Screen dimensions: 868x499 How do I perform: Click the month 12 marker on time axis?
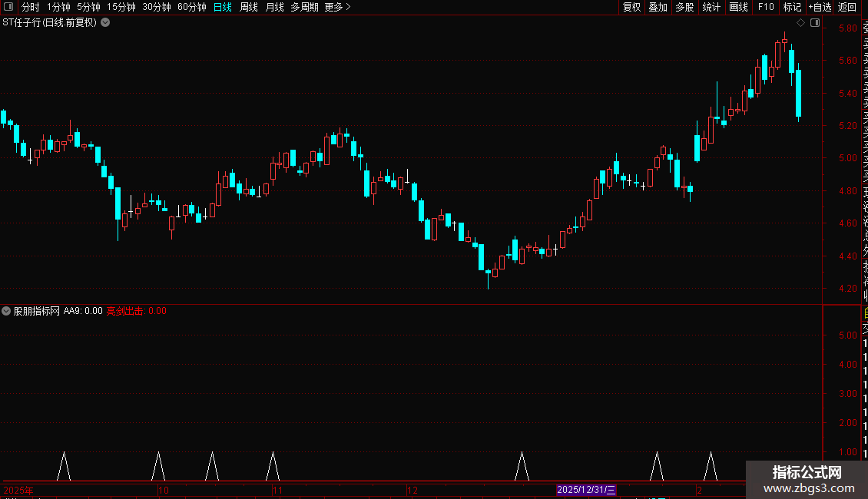pos(412,490)
